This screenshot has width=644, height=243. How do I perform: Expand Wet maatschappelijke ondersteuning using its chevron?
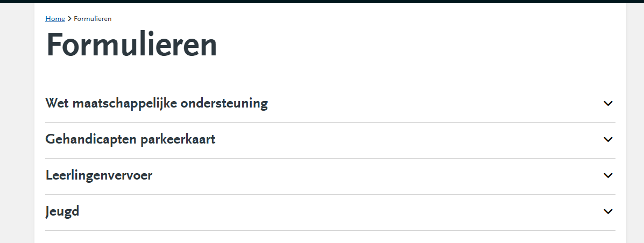point(608,103)
